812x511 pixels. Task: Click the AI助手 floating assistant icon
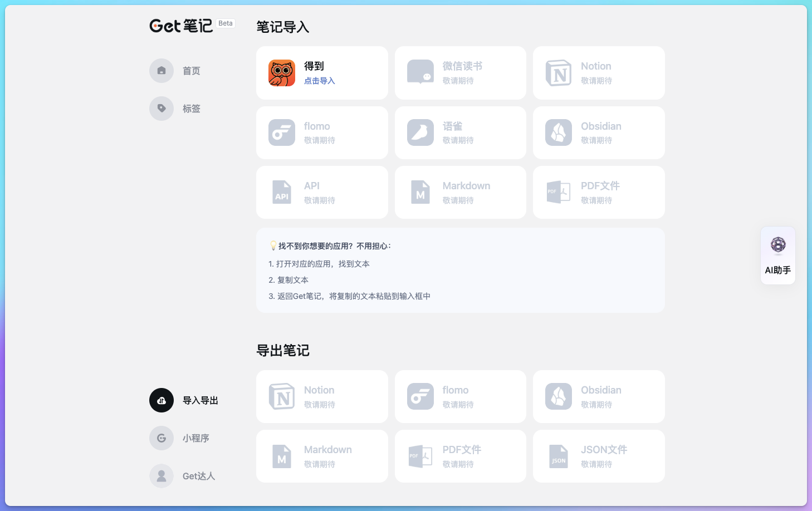click(x=777, y=245)
